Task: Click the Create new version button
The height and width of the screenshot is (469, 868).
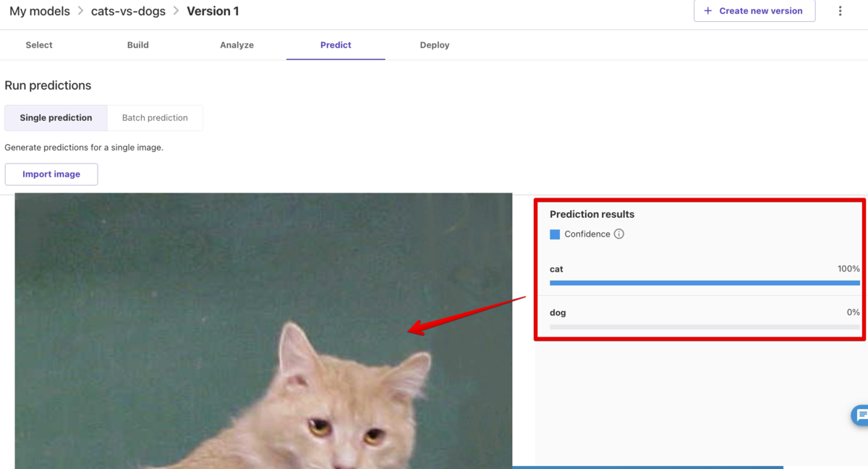Action: (754, 11)
